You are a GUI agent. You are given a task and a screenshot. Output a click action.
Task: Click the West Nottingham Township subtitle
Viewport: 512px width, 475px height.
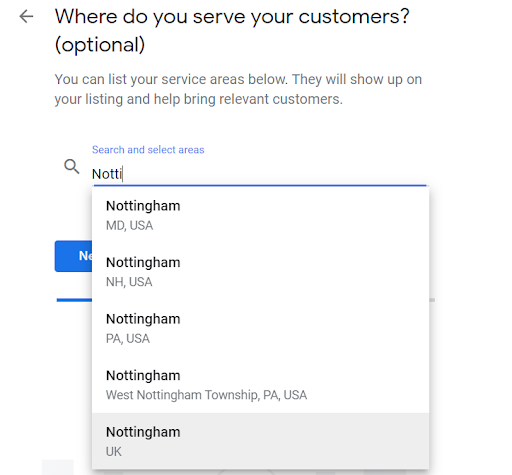(x=206, y=395)
